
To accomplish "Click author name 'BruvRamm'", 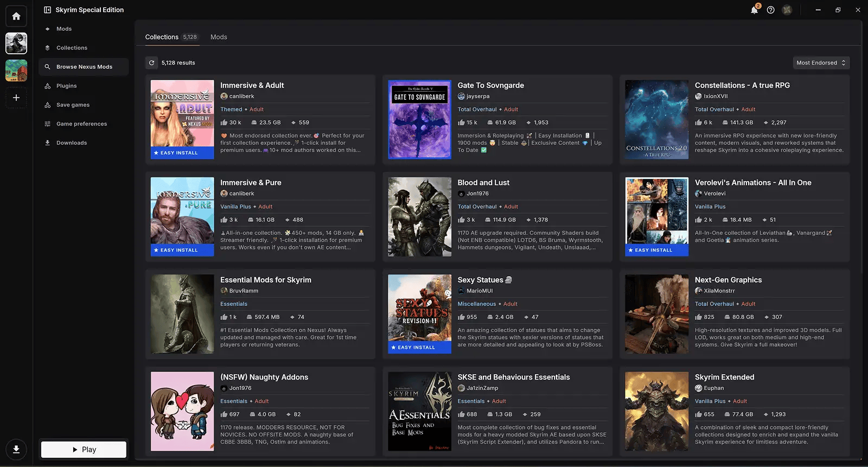I will click(x=244, y=291).
